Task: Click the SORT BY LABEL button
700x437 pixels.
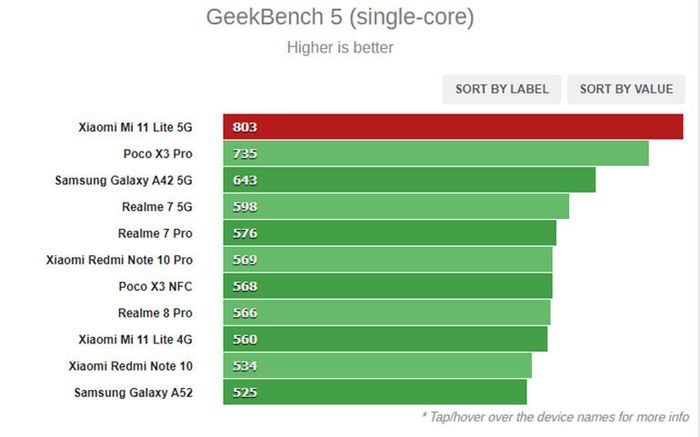Action: (502, 89)
